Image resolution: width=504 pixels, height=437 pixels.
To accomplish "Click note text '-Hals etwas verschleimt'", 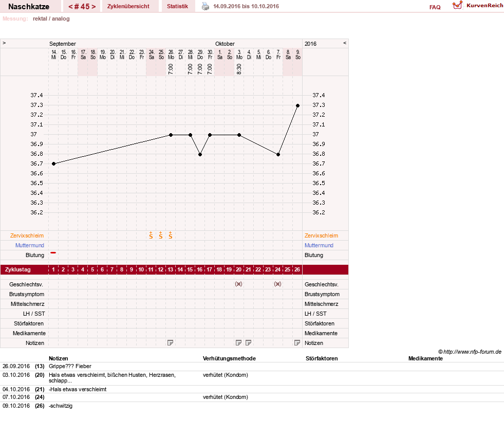I will (x=78, y=389).
